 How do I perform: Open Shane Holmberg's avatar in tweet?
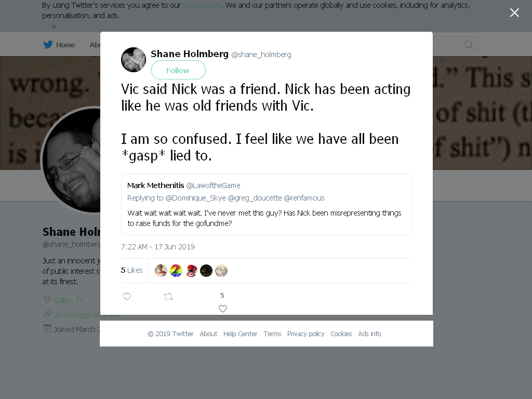134,60
